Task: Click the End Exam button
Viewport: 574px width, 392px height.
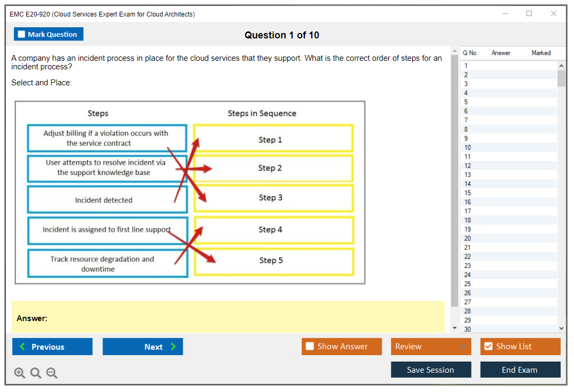Action: click(x=520, y=370)
